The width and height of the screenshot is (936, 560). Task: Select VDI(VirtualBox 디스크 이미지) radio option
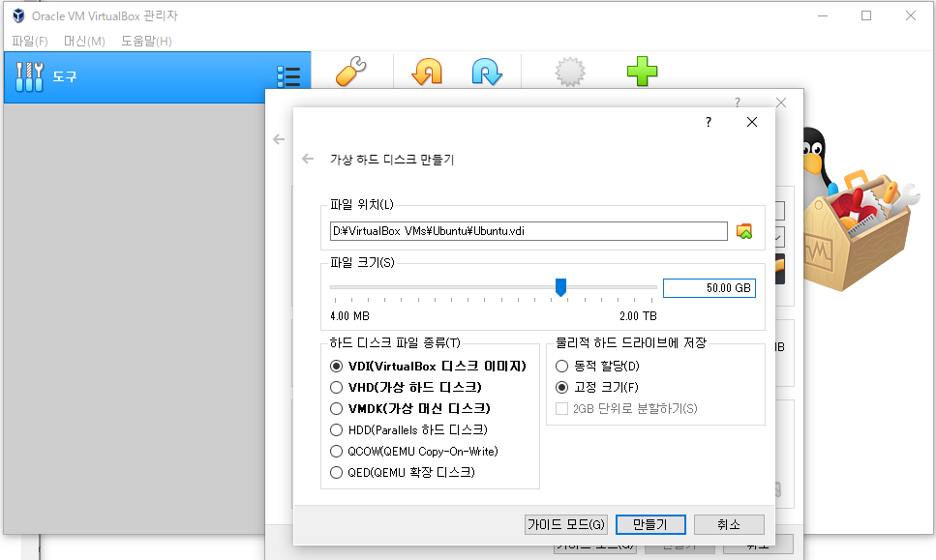(x=428, y=366)
